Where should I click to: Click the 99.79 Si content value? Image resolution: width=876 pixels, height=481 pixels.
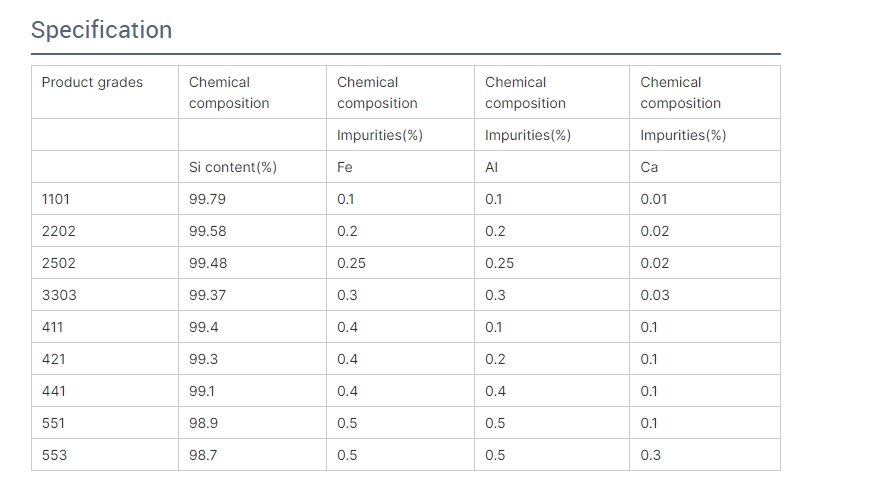207,199
